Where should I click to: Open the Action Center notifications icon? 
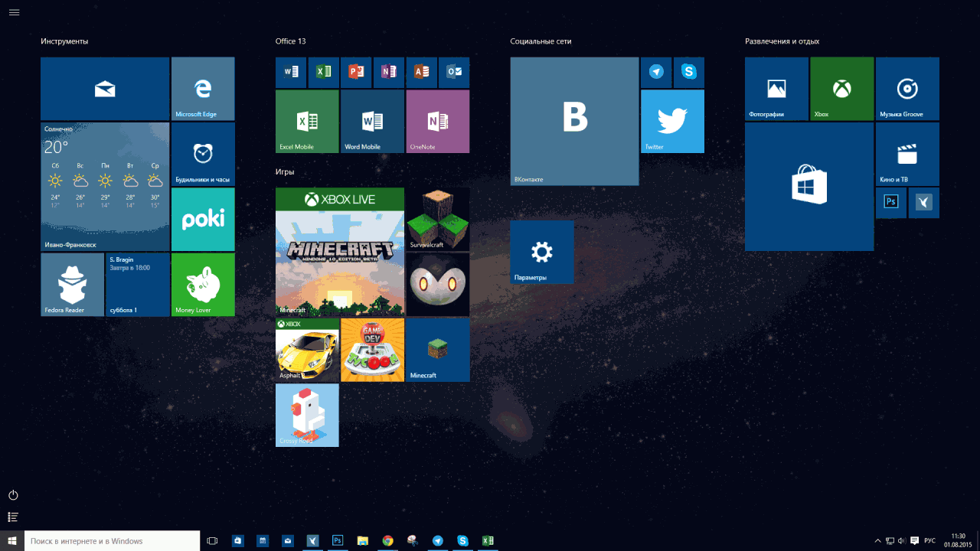(914, 540)
